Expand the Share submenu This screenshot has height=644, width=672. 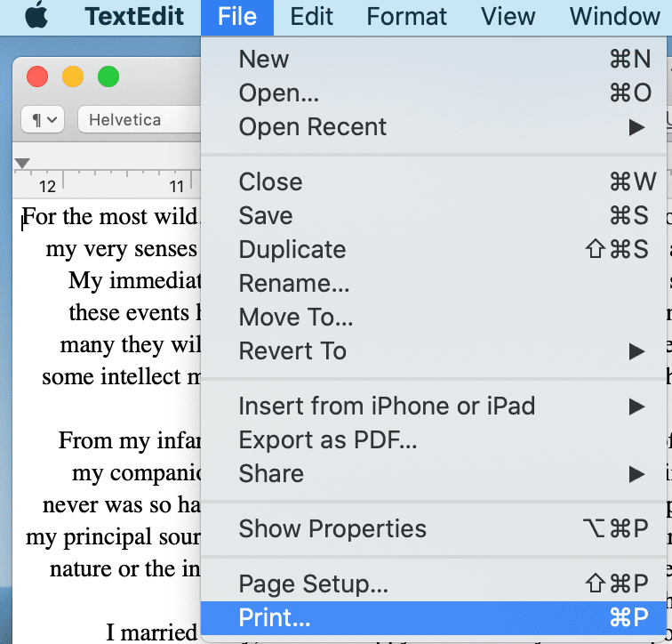(x=433, y=474)
